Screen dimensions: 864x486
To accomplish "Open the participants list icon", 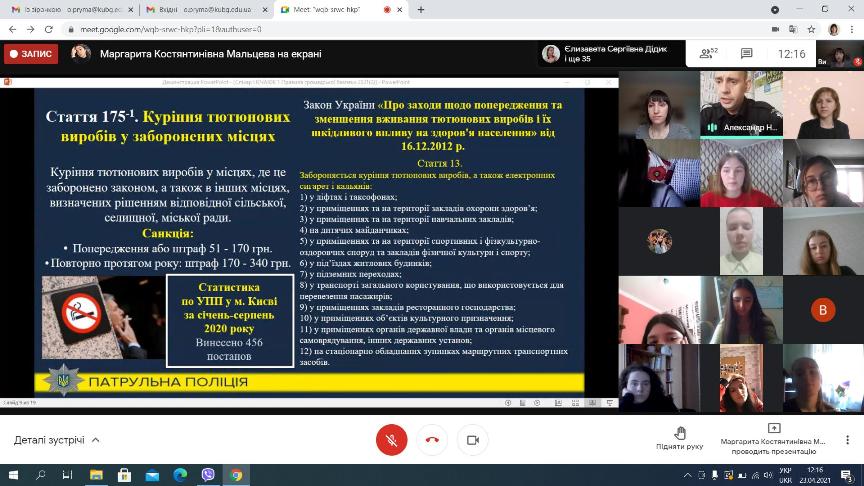I will pos(708,54).
